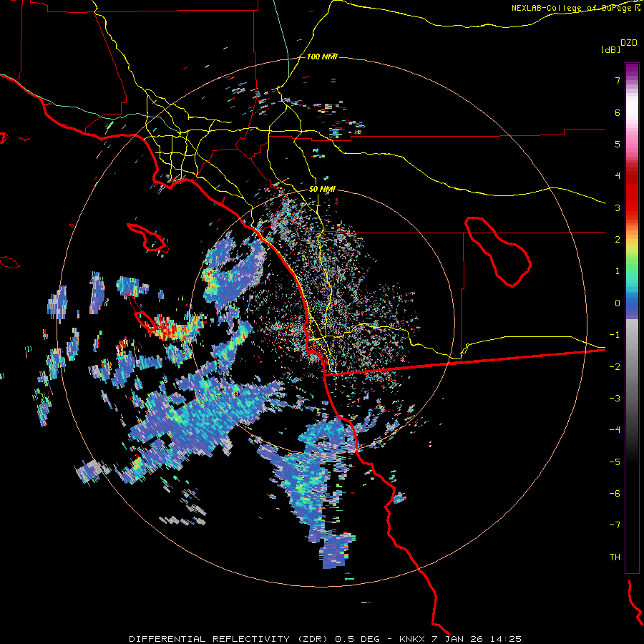The height and width of the screenshot is (644, 644).
Task: Click the 5 tick label on the scale
Action: (x=618, y=144)
